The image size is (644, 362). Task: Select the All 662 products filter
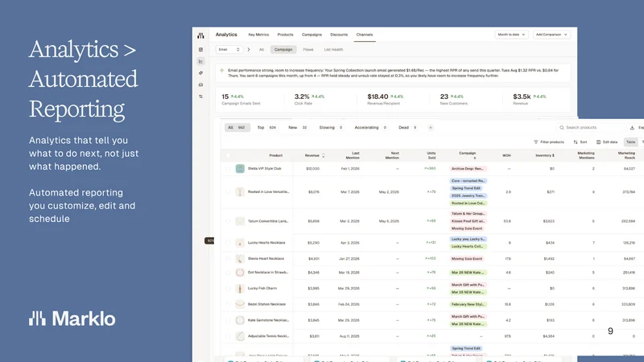point(237,128)
